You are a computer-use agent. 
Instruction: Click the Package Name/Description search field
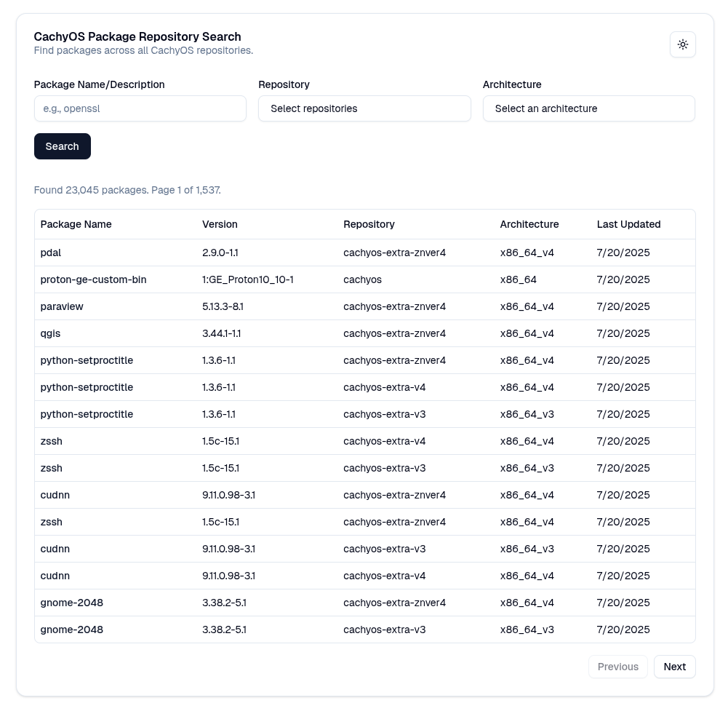click(140, 108)
